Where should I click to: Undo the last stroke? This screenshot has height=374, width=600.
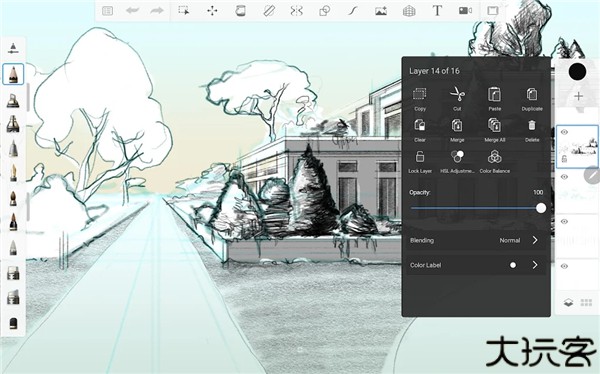tap(132, 11)
